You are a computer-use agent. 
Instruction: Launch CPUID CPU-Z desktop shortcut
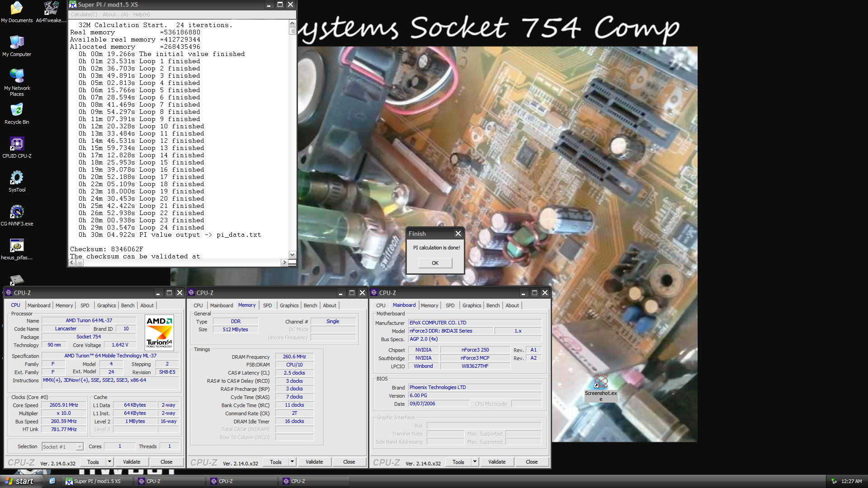[17, 148]
